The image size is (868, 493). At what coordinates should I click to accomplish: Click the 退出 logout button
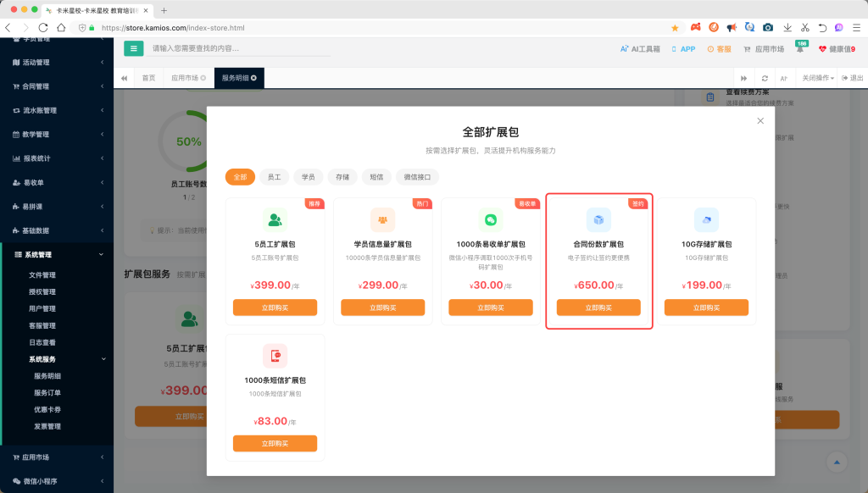[853, 78]
